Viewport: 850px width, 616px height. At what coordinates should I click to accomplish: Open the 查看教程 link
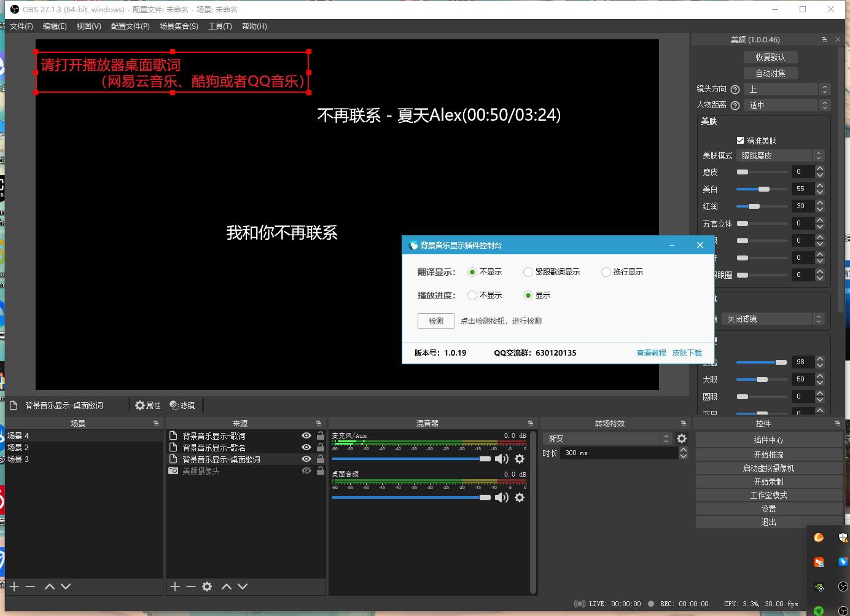[651, 353]
